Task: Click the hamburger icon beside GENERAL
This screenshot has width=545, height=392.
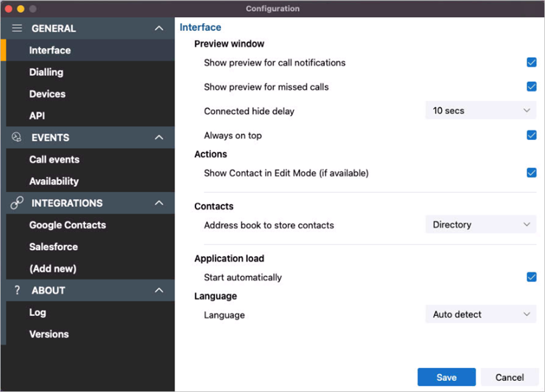Action: tap(17, 28)
